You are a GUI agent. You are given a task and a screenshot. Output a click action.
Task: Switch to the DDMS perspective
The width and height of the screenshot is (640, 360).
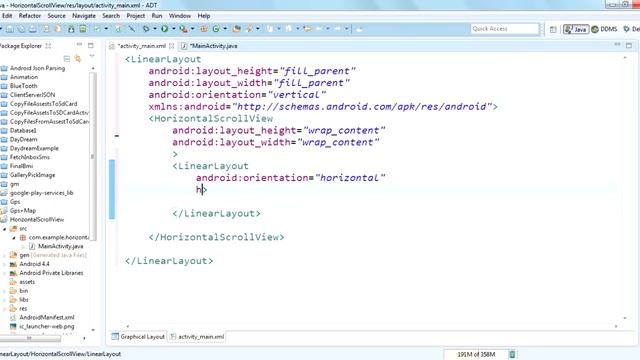click(604, 29)
